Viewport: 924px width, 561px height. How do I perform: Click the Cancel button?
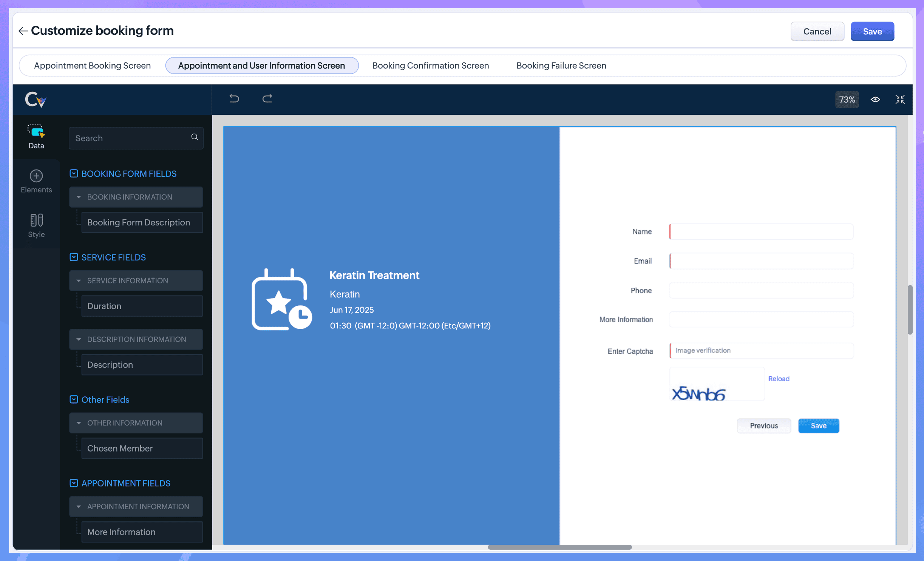(x=817, y=31)
